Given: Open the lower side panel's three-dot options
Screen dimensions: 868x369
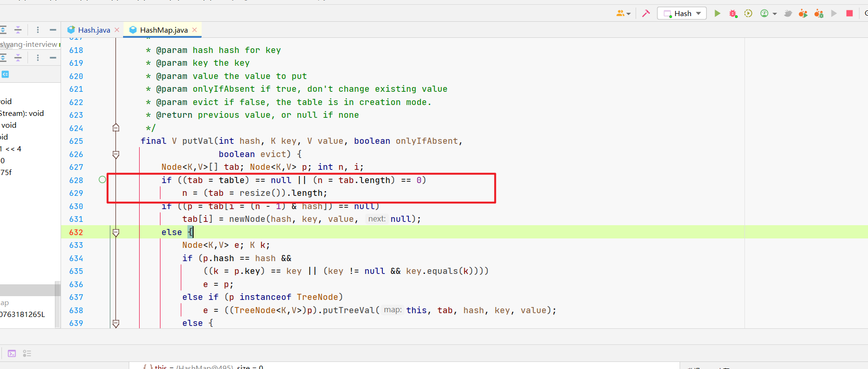Looking at the screenshot, I should pos(38,58).
